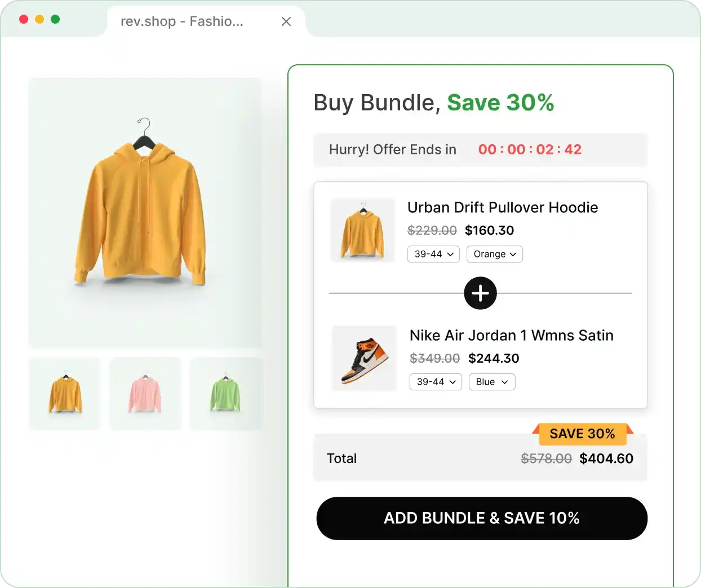
Task: Open the sneaker size 39-44 dropdown
Action: click(x=435, y=382)
